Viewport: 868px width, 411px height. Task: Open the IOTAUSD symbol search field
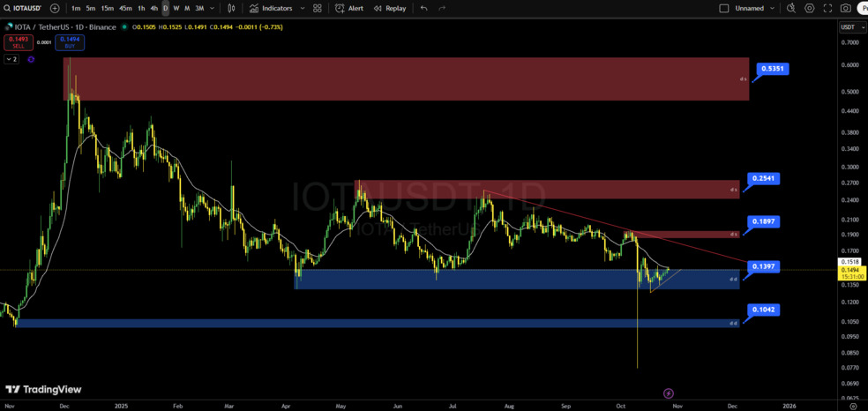coord(24,8)
